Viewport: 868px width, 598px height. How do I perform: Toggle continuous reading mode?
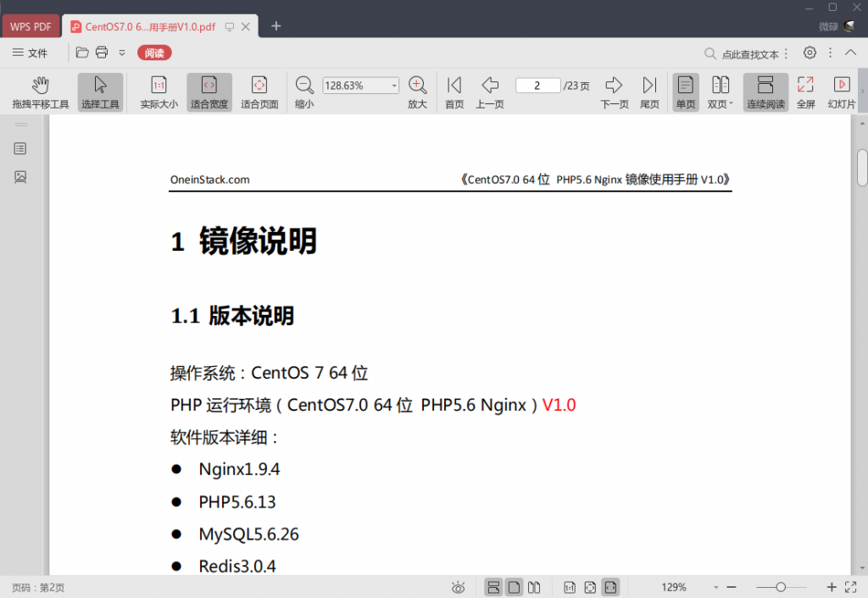[x=765, y=92]
